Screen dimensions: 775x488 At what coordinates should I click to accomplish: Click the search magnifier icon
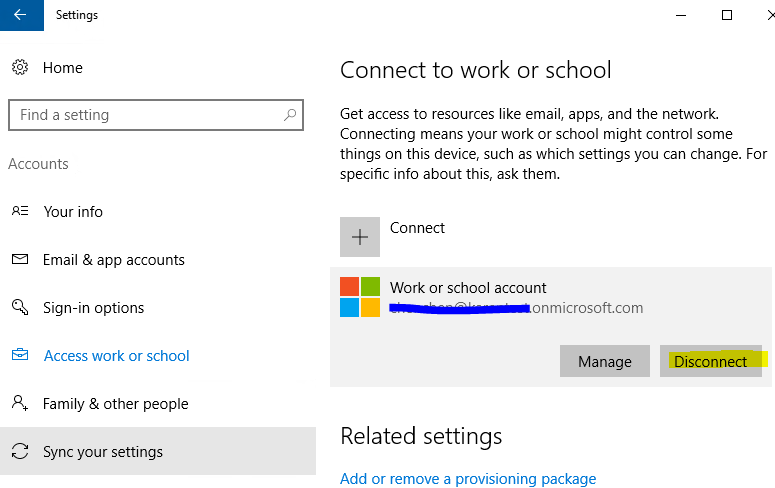[x=290, y=115]
